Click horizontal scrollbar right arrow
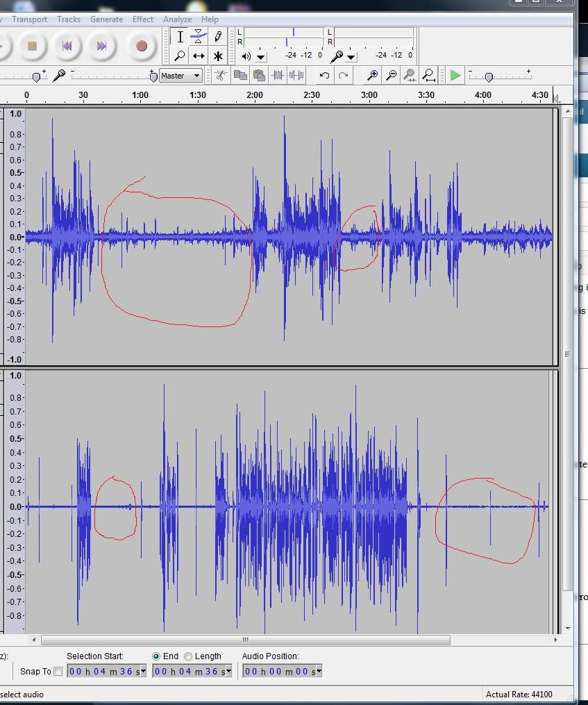This screenshot has height=705, width=588. (x=555, y=640)
